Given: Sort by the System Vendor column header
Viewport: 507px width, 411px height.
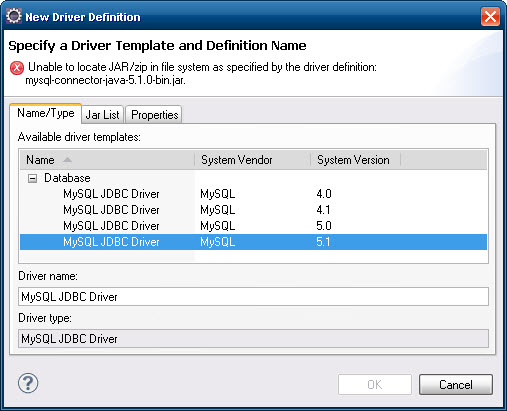Looking at the screenshot, I should point(253,160).
